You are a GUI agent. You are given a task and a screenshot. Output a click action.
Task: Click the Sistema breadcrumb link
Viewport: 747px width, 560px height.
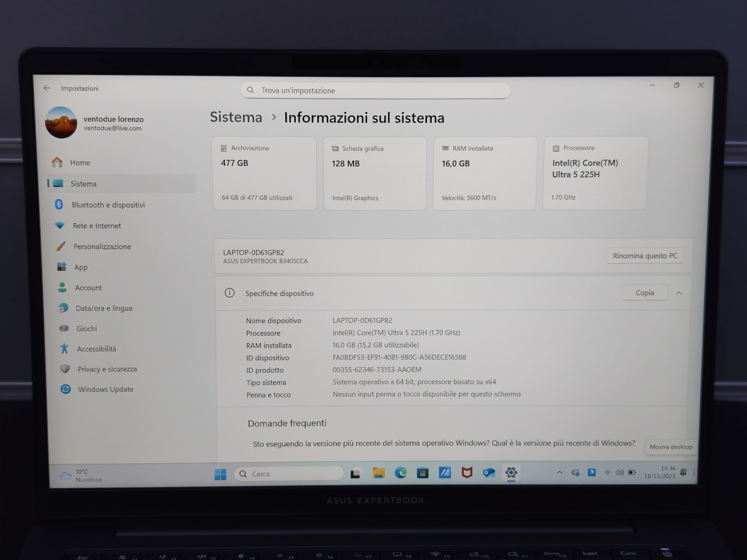click(236, 117)
